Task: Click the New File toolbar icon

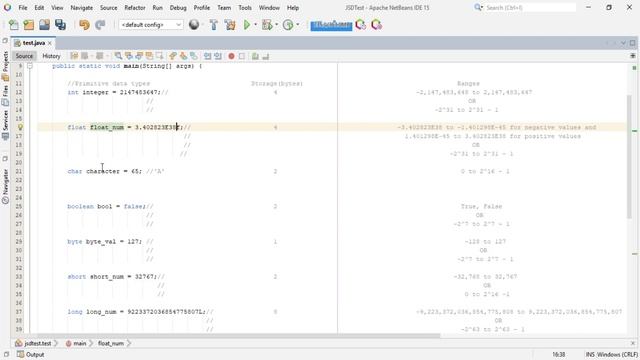Action: tap(13, 25)
